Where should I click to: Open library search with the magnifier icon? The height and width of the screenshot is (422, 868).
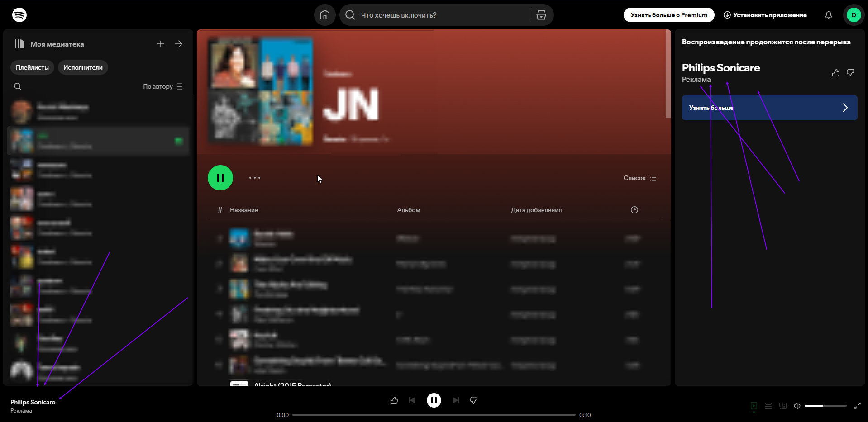(x=17, y=86)
